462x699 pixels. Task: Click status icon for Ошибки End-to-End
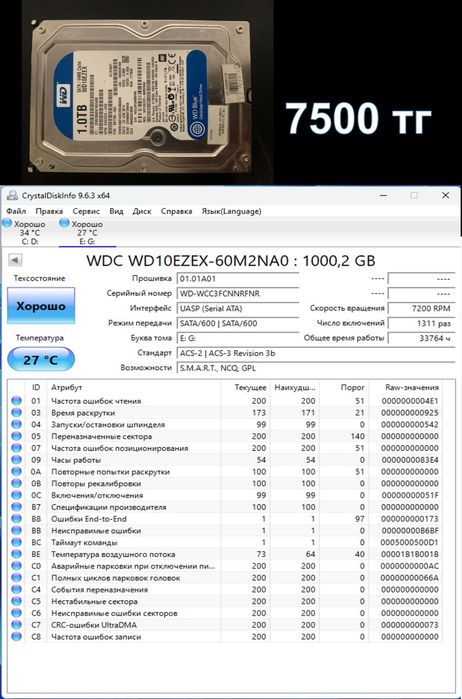coord(16,519)
